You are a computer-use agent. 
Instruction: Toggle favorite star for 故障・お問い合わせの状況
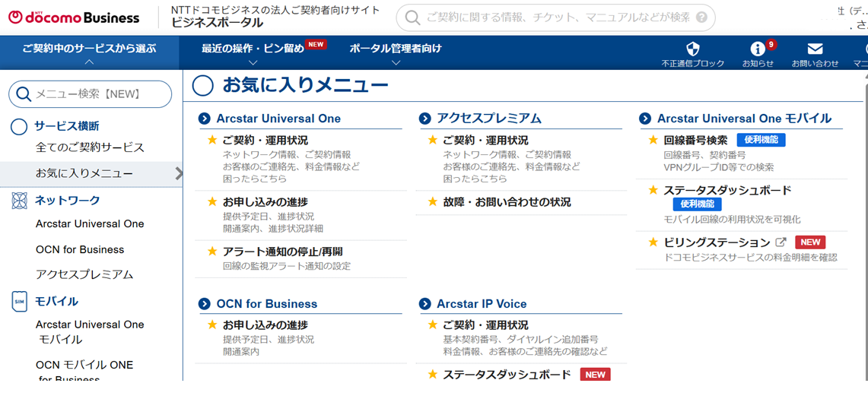coord(432,202)
